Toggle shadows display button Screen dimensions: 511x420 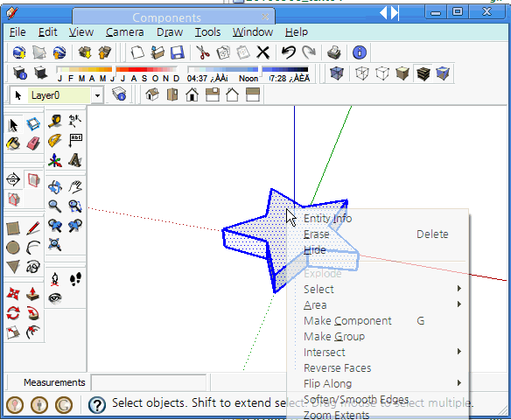coord(40,73)
